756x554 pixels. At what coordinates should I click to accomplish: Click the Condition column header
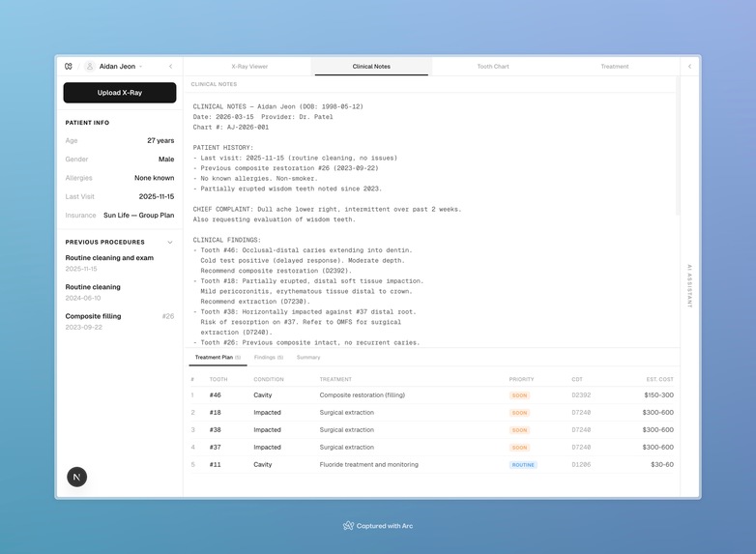click(x=269, y=379)
